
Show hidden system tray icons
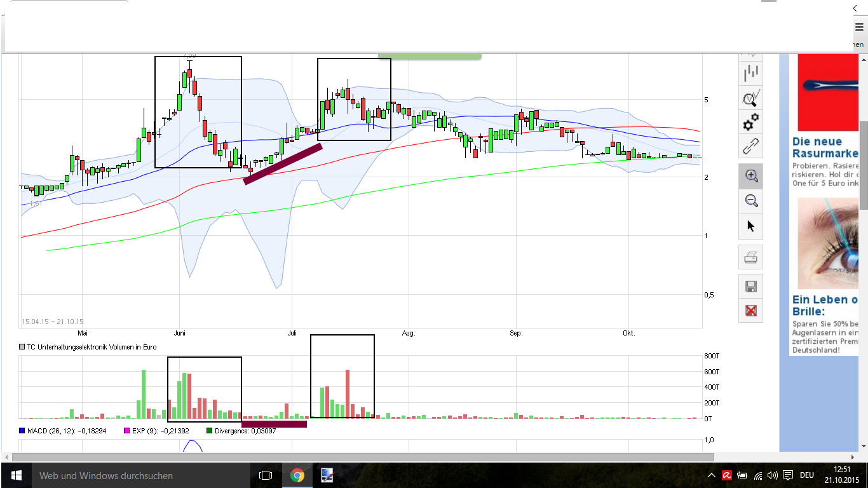[712, 475]
